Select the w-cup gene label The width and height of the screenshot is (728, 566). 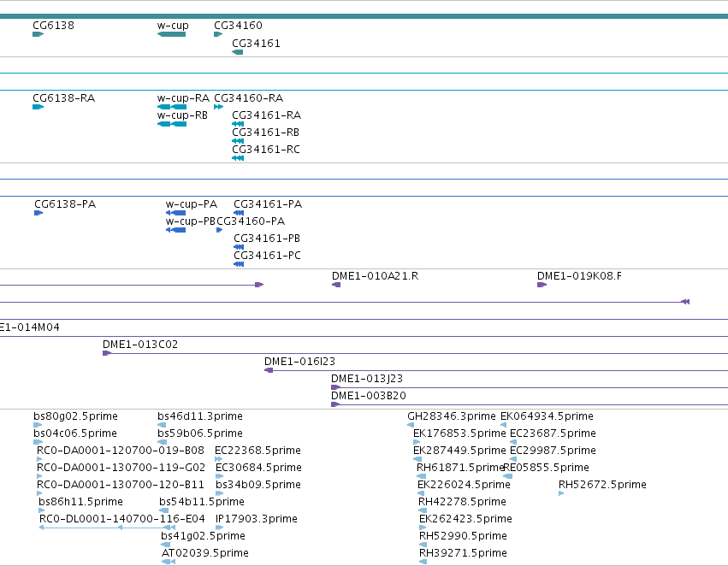point(173,26)
